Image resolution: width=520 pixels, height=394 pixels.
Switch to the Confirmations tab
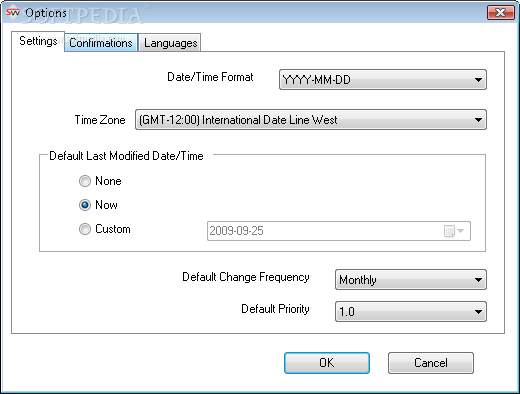point(101,43)
